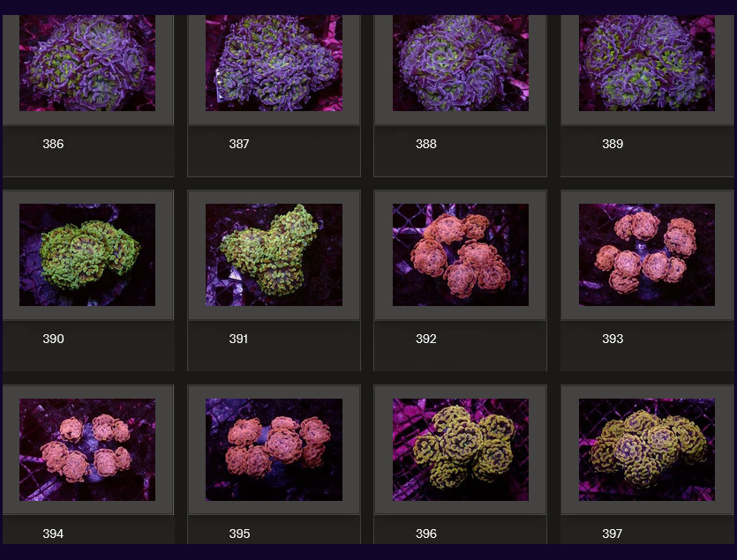The height and width of the screenshot is (560, 737).
Task: Open coral thumbnail numbered 388
Action: tap(460, 63)
